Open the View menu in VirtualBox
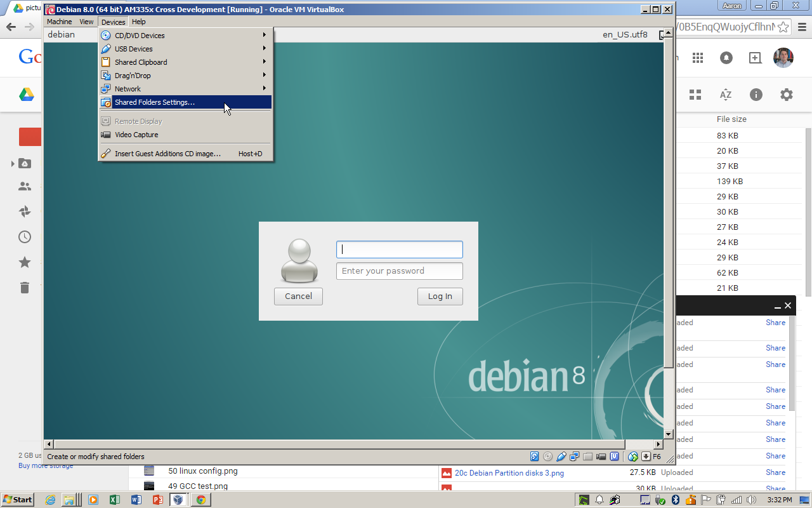Screen dimensions: 812x508 (86, 22)
